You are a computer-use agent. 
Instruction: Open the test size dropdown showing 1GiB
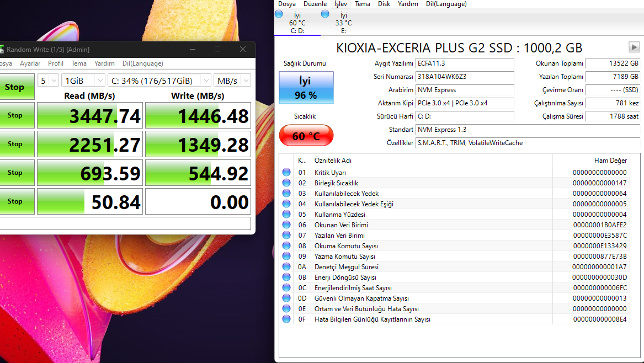(x=83, y=81)
